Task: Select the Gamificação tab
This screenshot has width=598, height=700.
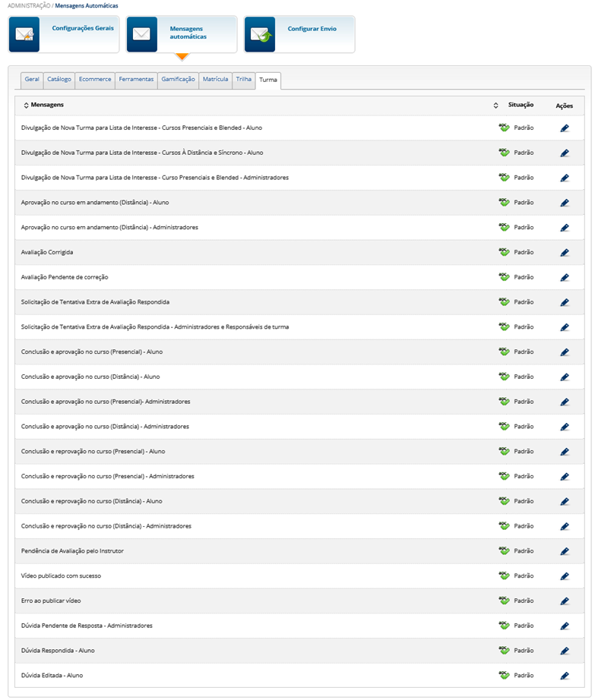Action: pos(179,79)
